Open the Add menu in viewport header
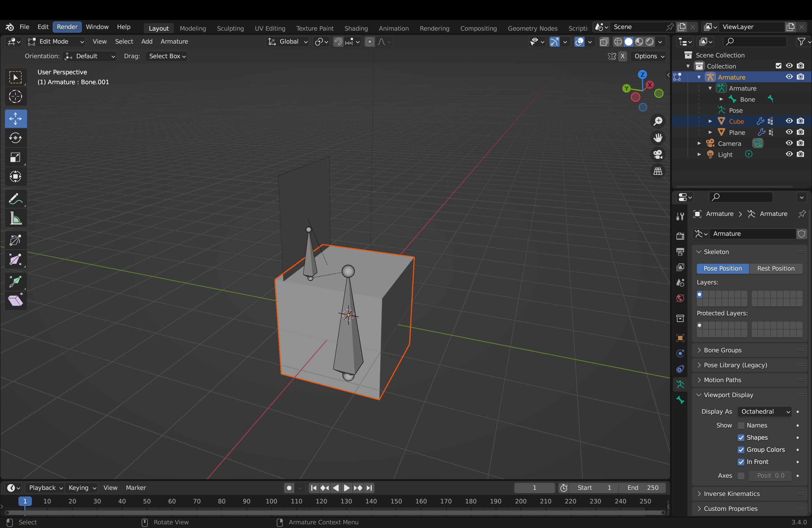The height and width of the screenshot is (528, 812). click(x=147, y=42)
